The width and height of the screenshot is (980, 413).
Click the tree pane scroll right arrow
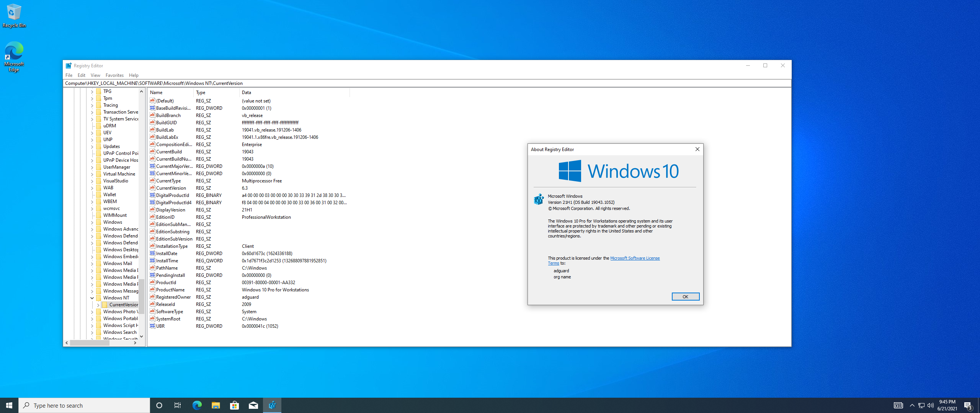click(135, 343)
